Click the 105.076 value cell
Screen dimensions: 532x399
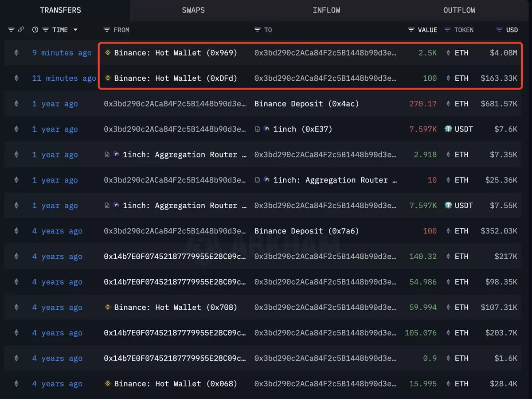pyautogui.click(x=421, y=333)
